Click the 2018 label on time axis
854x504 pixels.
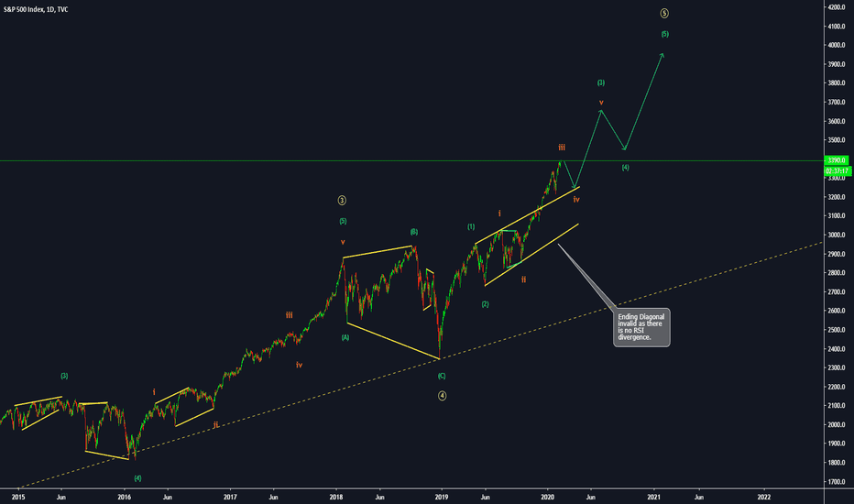(336, 497)
